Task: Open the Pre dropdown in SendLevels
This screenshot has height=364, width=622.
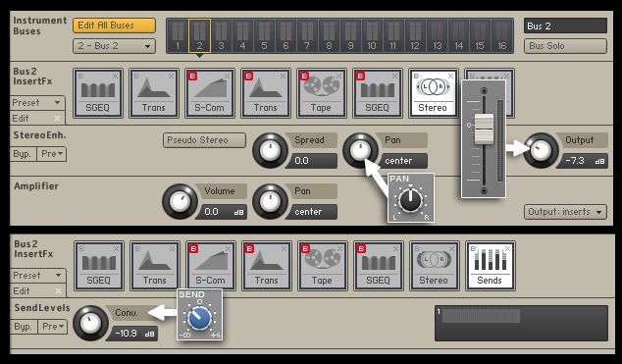Action: tap(52, 327)
